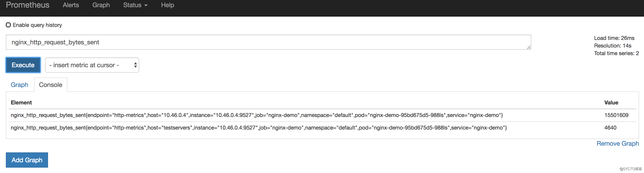Select the row with host="10.46.0.4"
Image resolution: width=644 pixels, height=173 pixels.
pyautogui.click(x=322, y=115)
